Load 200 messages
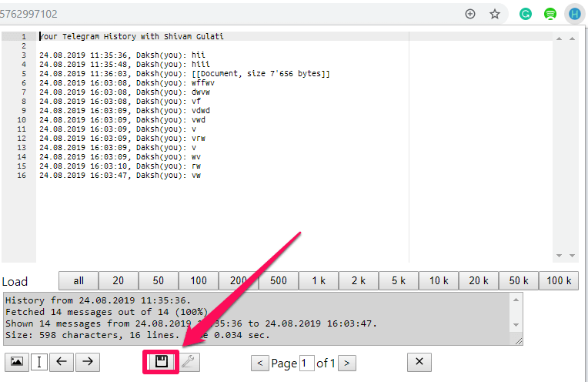The image size is (588, 382). (x=239, y=280)
